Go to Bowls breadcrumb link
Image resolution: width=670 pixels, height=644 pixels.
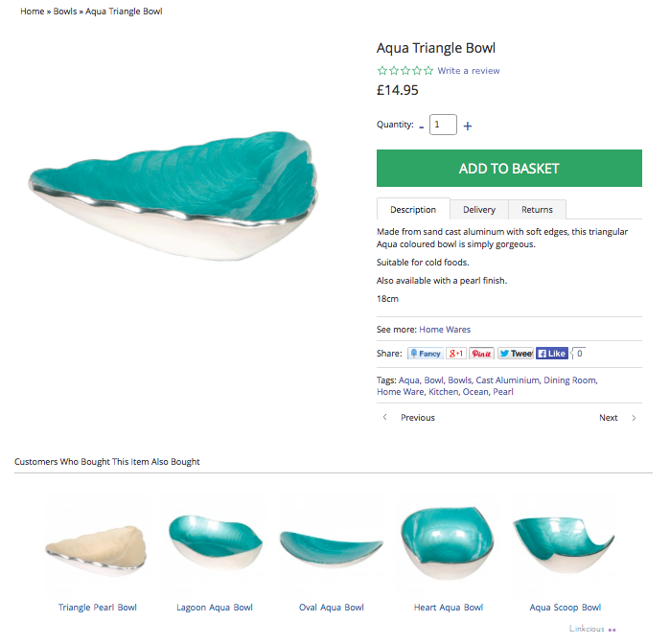[x=65, y=11]
